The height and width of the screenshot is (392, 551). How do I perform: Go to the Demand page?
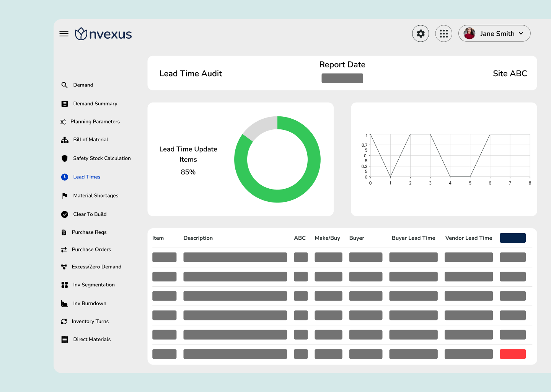(83, 85)
